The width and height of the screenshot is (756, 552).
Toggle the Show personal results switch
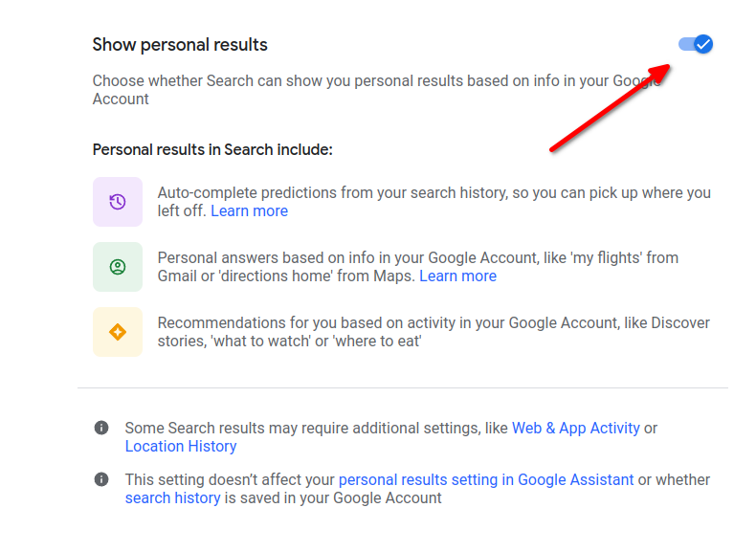pyautogui.click(x=696, y=44)
